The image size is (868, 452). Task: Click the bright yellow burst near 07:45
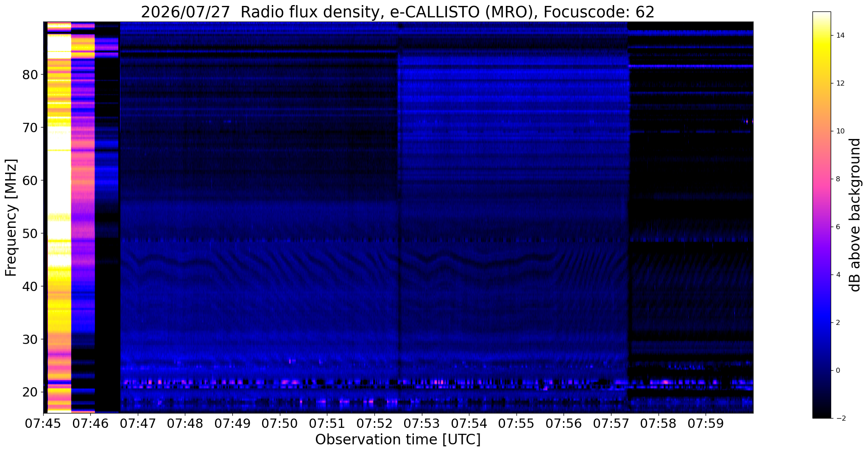[x=59, y=217]
